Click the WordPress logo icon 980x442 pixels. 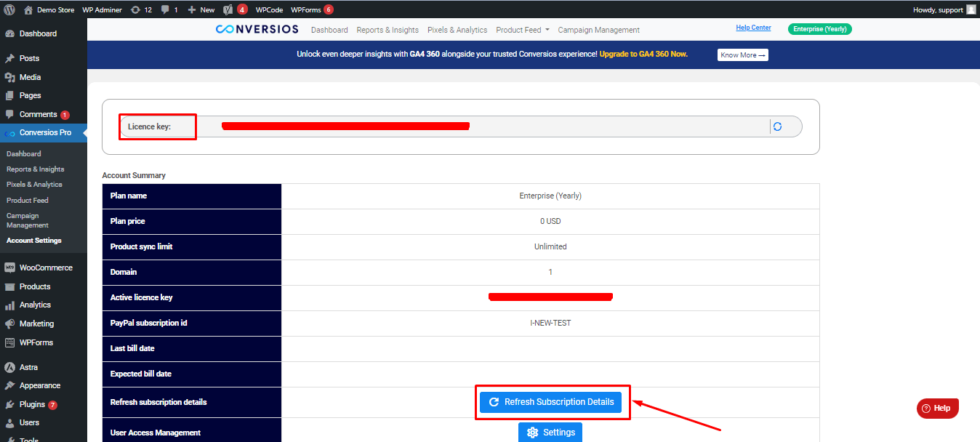[9, 9]
